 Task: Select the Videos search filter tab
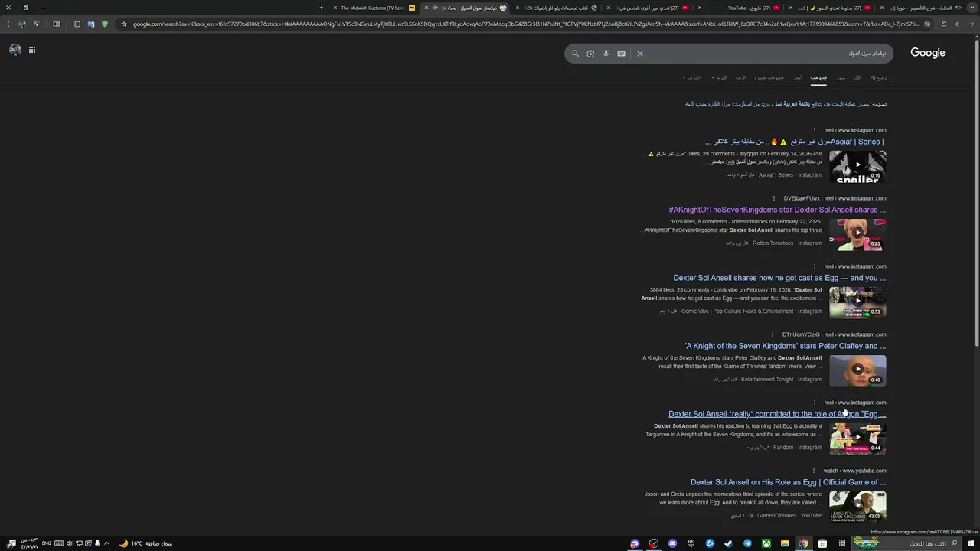point(818,77)
